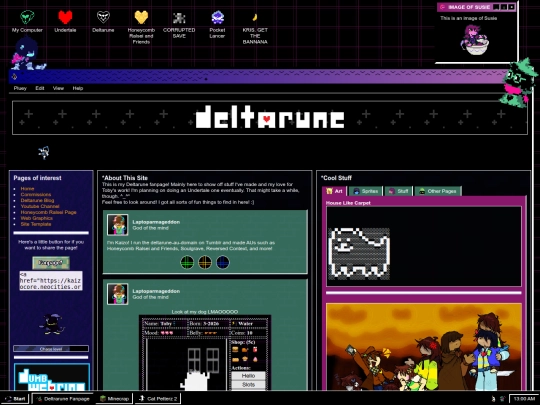The height and width of the screenshot is (405, 540).
Task: Open Minecrap from the taskbar
Action: tap(114, 399)
